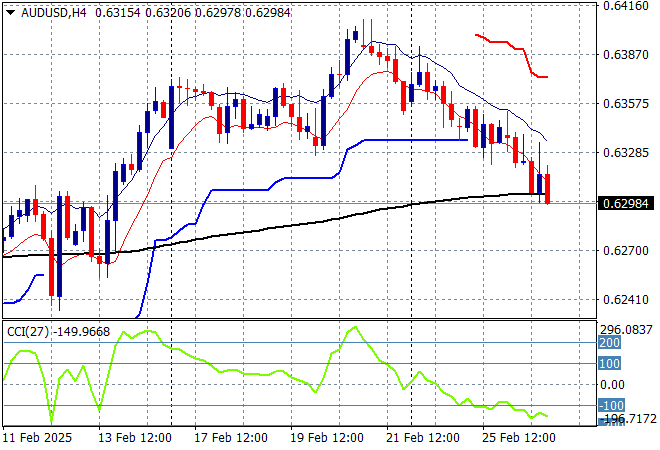
Task: Select the CCI(27) indicator label
Action: [28, 332]
